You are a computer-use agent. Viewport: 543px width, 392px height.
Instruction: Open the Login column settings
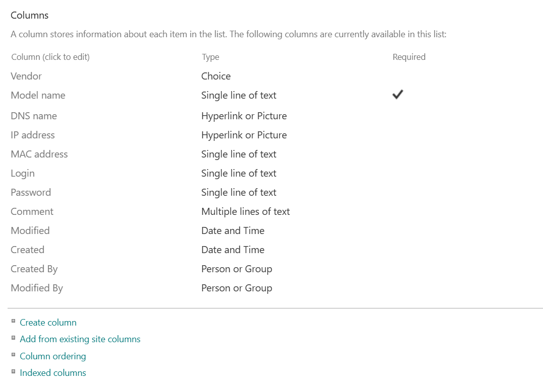click(23, 173)
